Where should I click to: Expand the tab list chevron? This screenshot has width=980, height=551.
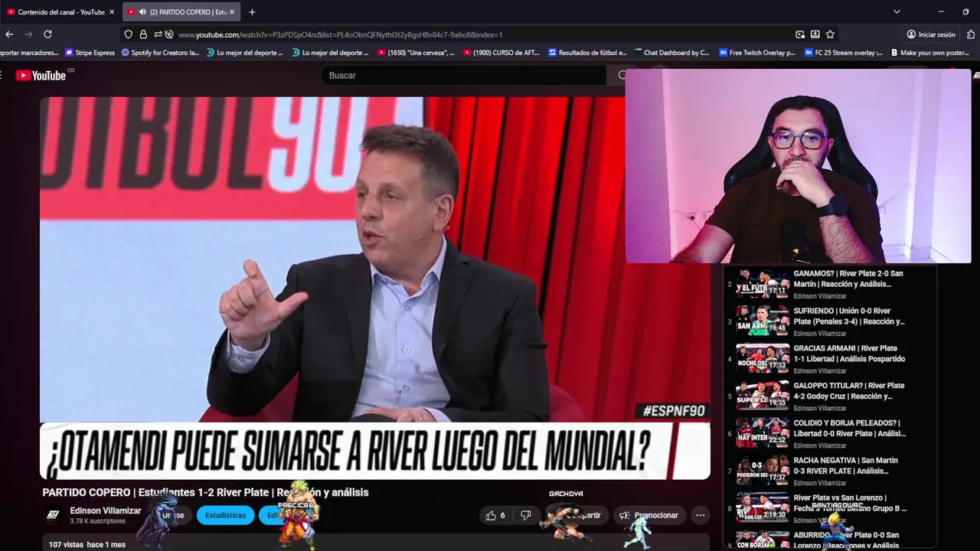tap(897, 12)
